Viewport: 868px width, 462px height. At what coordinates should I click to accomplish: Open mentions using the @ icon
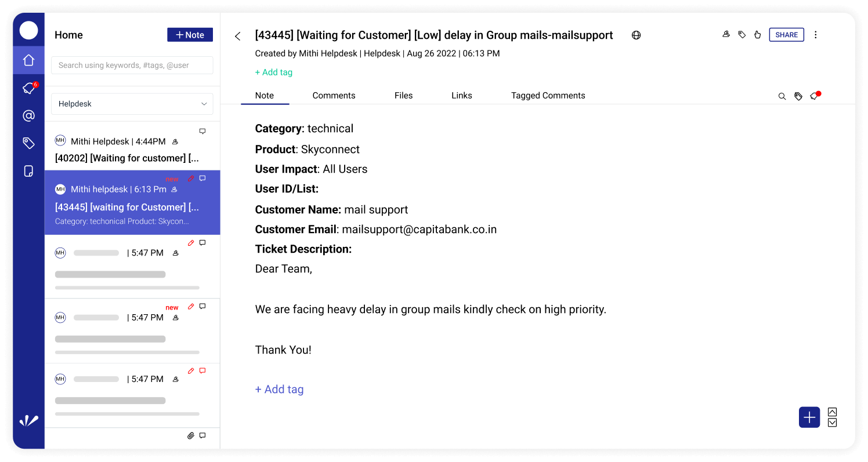click(x=28, y=115)
